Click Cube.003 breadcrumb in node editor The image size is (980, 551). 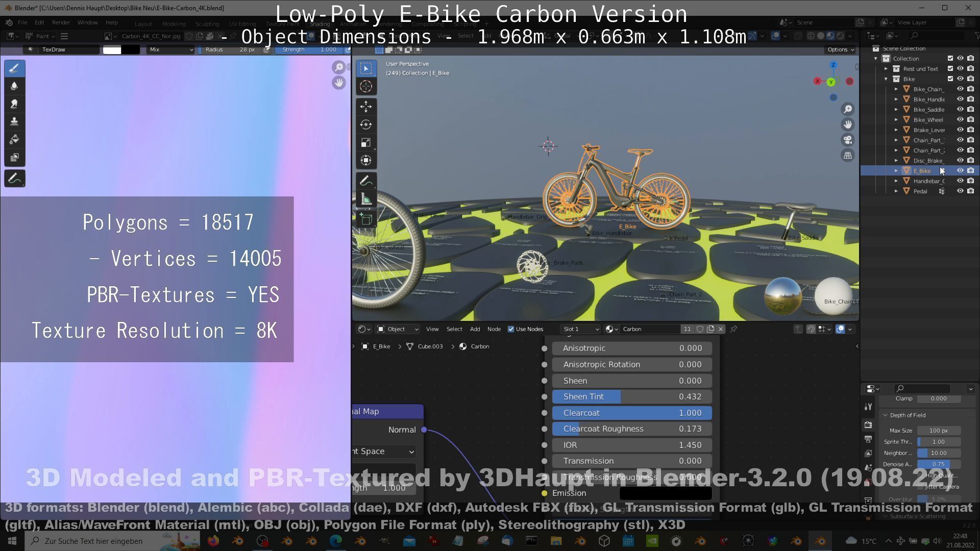pyautogui.click(x=425, y=346)
